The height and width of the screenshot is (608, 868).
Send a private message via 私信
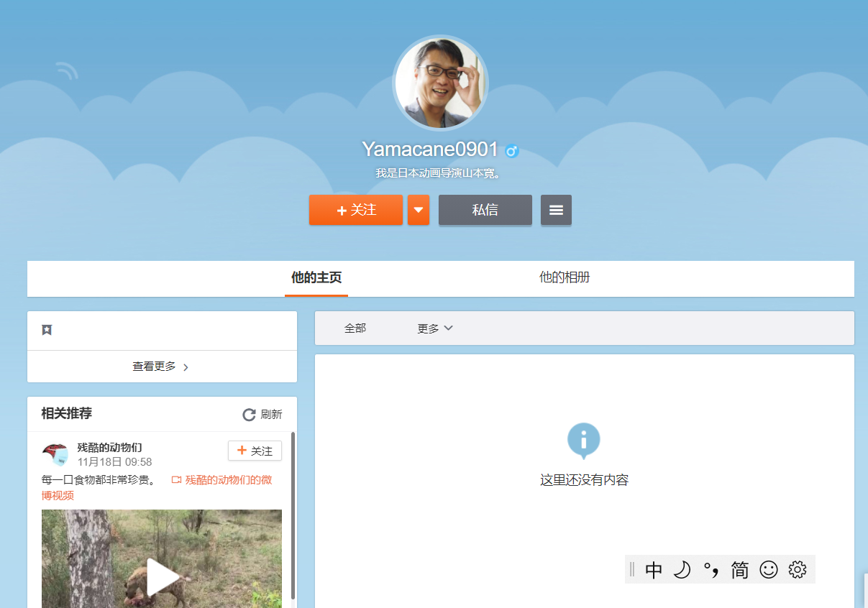(485, 210)
